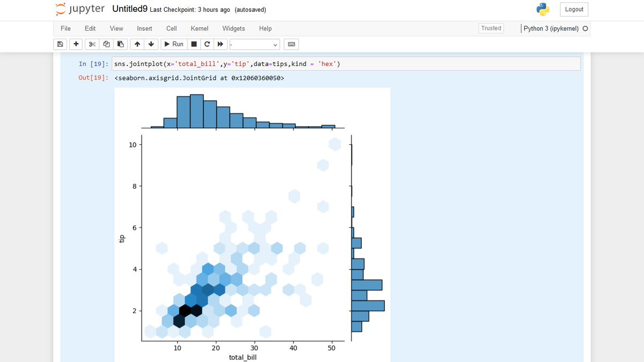Open the Insert menu
644x362 pixels.
click(x=144, y=28)
